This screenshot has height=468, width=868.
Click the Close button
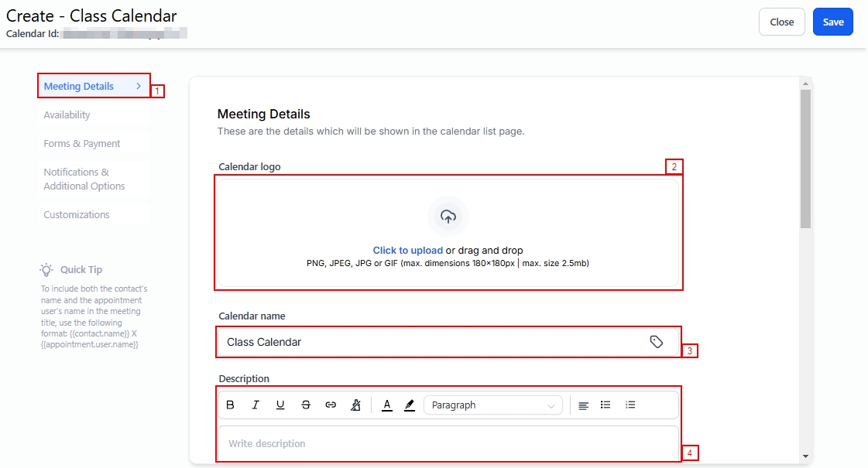coord(781,22)
